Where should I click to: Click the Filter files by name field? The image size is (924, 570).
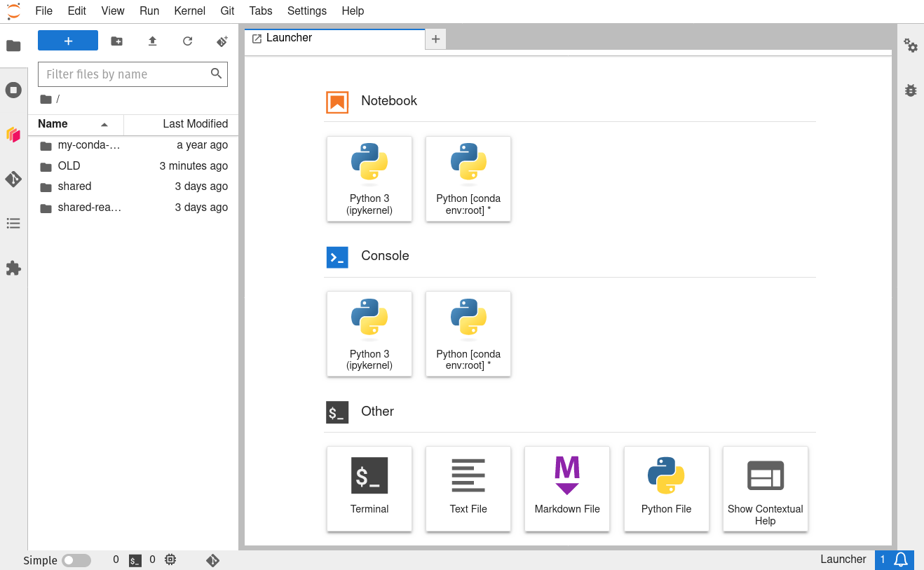pyautogui.click(x=126, y=74)
